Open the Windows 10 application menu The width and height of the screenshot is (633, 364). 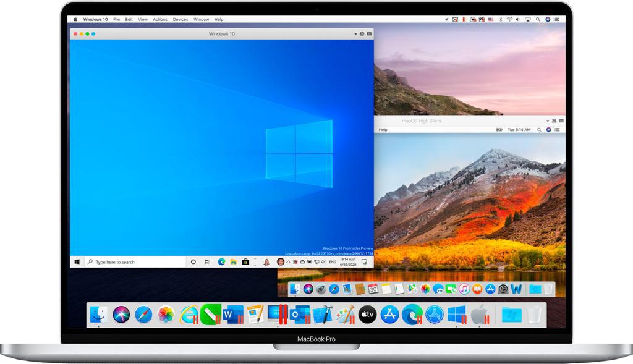95,19
